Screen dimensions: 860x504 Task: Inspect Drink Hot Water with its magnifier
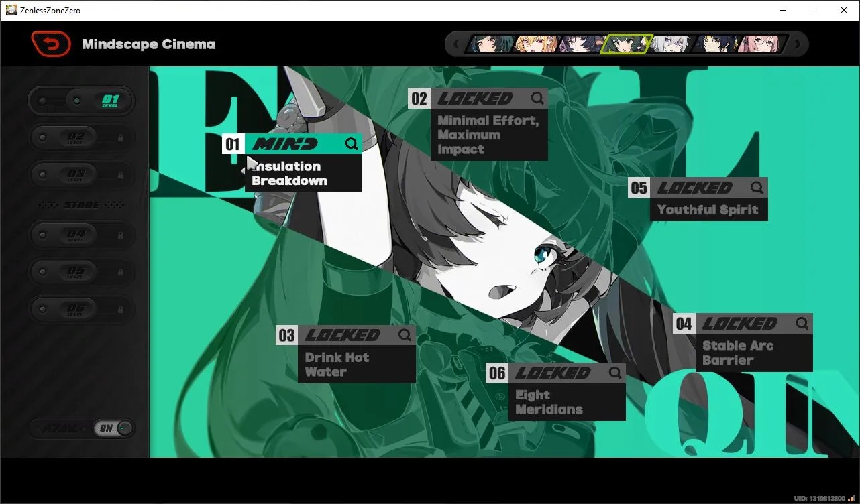coord(405,335)
